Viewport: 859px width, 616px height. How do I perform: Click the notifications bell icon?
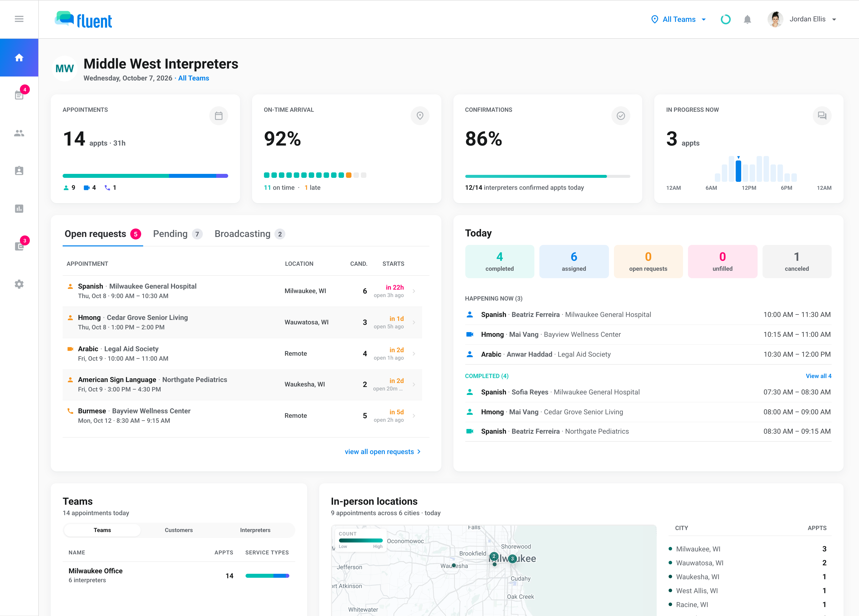click(747, 19)
